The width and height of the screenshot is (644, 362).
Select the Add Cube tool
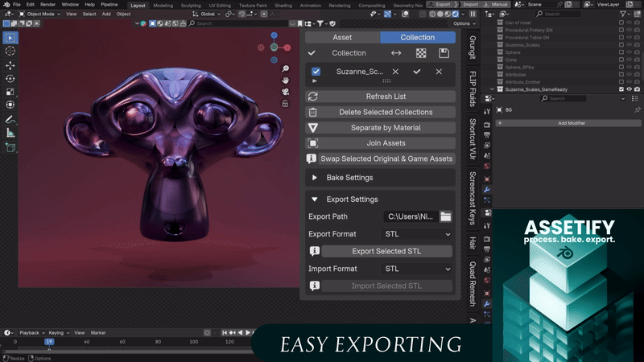10,147
